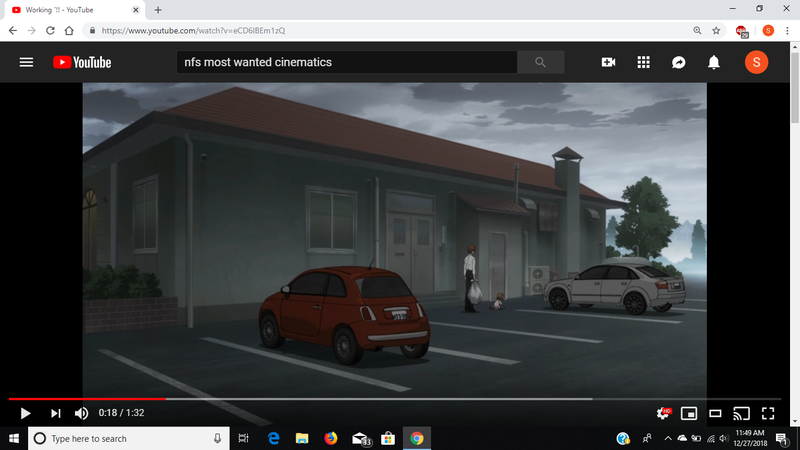Viewport: 800px width, 450px height.
Task: Switch to Chrome in the taskbar
Action: pos(417,438)
